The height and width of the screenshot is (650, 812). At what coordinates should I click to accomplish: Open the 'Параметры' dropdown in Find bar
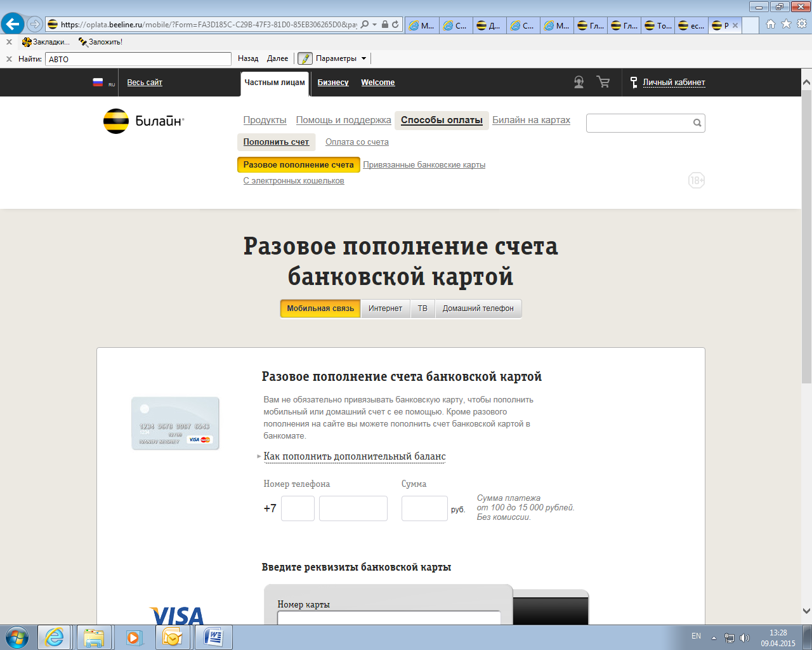tap(341, 58)
